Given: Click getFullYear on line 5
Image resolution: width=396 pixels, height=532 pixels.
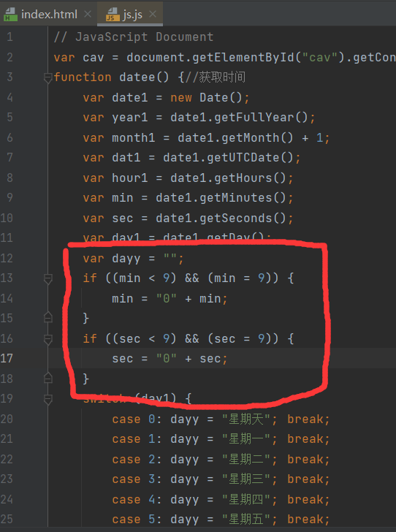Looking at the screenshot, I should coord(254,118).
